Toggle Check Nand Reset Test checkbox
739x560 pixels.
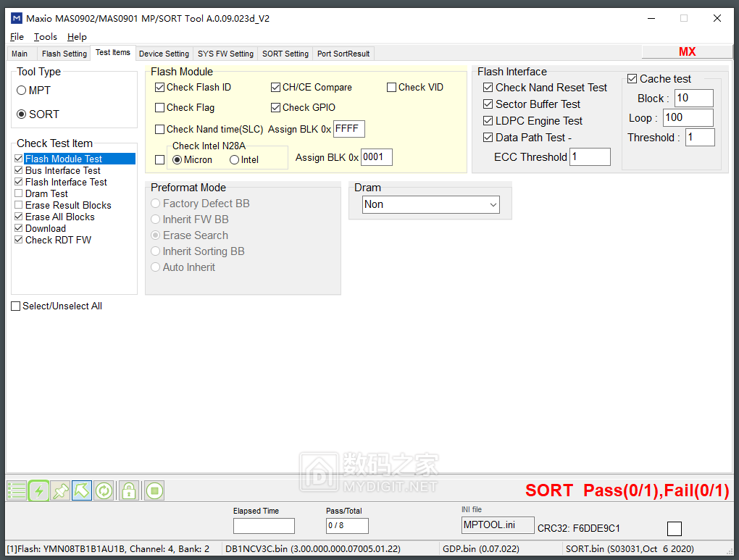point(488,87)
